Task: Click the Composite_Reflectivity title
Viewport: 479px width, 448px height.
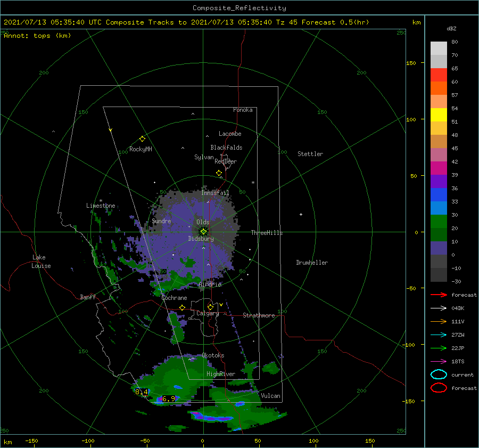Action: (240, 8)
